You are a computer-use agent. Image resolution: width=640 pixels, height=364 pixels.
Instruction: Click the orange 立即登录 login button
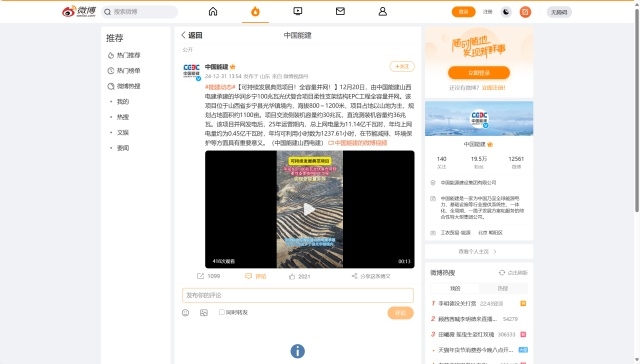(479, 73)
